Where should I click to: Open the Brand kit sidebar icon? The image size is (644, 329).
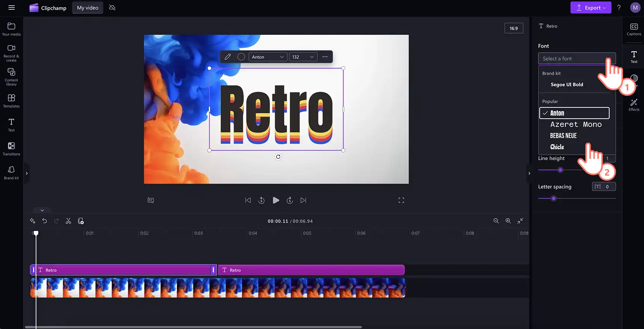[11, 173]
